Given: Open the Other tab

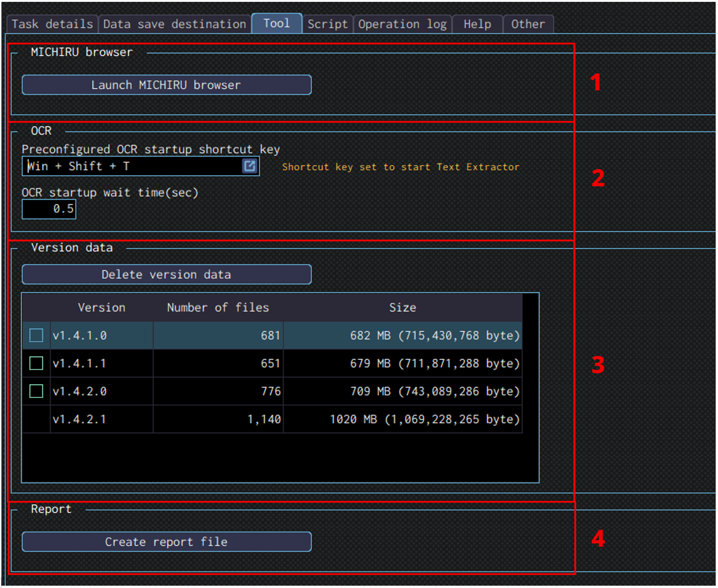Looking at the screenshot, I should tap(528, 24).
